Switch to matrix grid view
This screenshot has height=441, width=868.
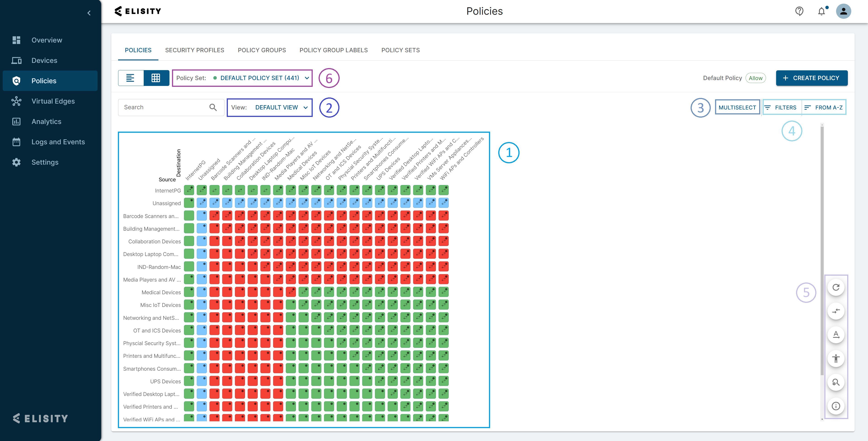156,78
